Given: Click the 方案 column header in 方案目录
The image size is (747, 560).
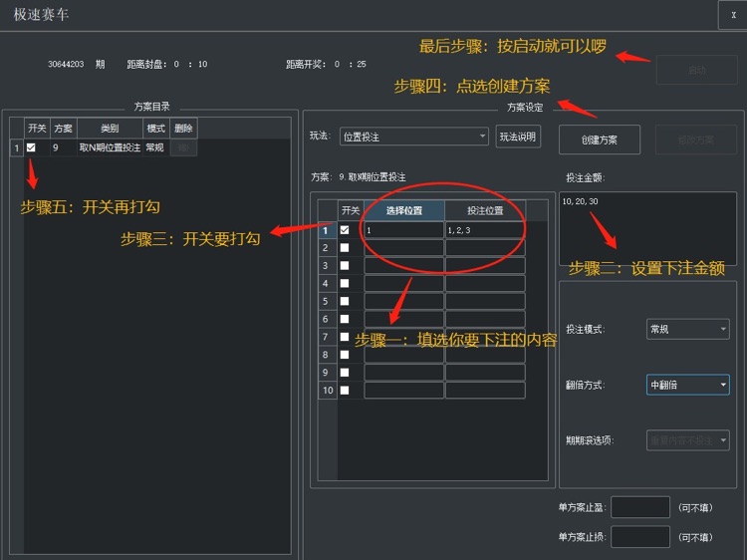Looking at the screenshot, I should (64, 129).
